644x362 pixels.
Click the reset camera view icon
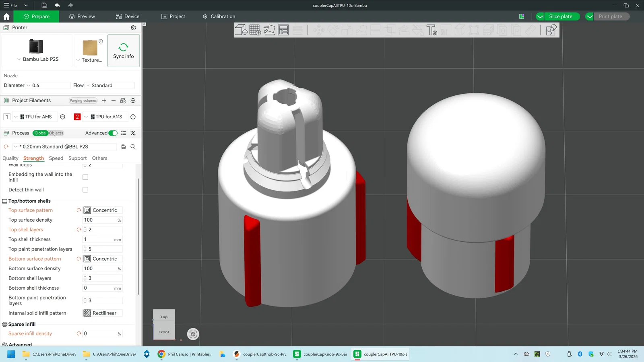pyautogui.click(x=193, y=334)
